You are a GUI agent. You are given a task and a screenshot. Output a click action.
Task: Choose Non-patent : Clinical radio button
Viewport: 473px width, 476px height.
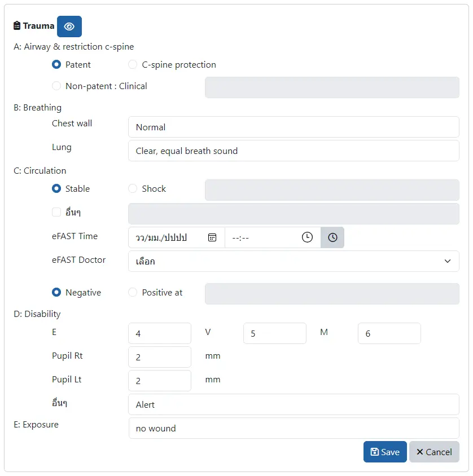56,86
